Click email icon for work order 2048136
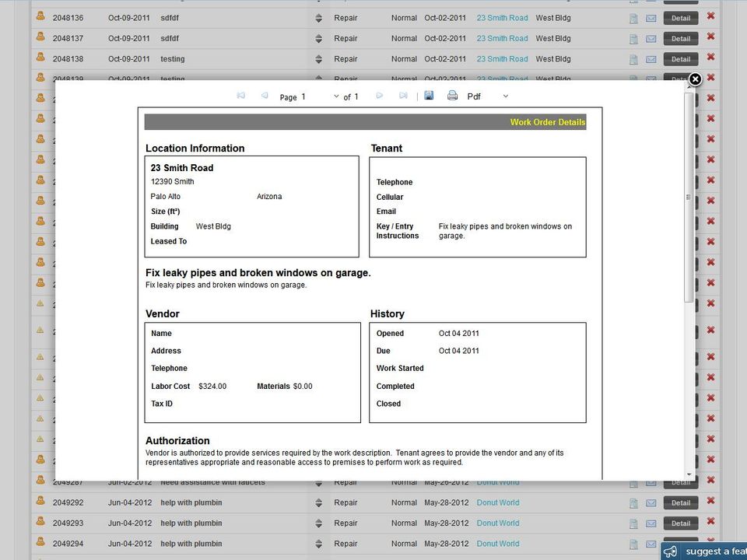The width and height of the screenshot is (747, 560). click(x=651, y=19)
